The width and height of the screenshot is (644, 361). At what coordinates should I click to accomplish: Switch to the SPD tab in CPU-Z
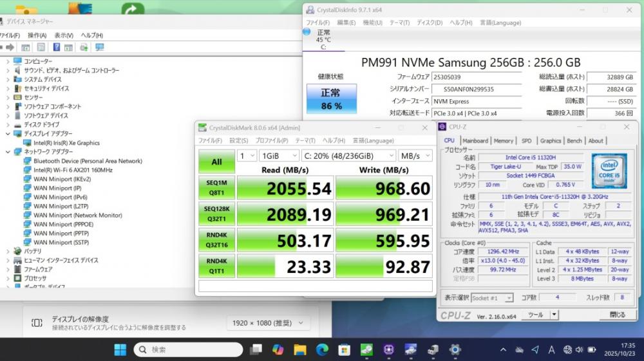(x=527, y=141)
